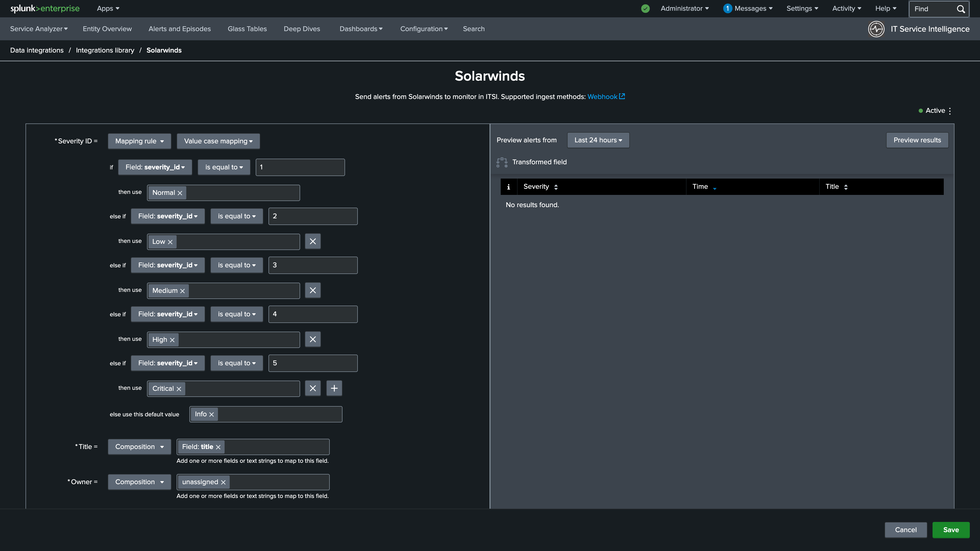The image size is (980, 551).
Task: Remove the Low severity tag
Action: click(170, 242)
